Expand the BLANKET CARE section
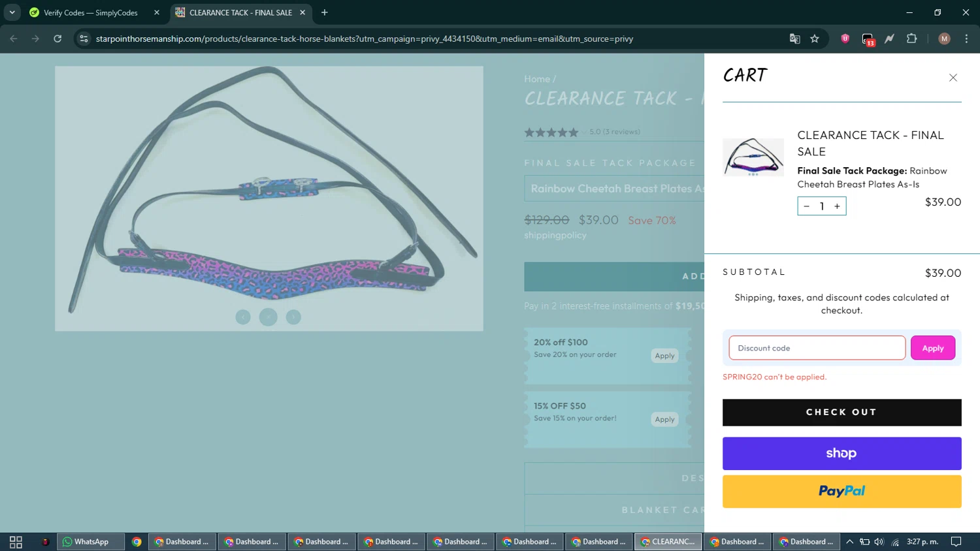980x551 pixels. point(614,510)
